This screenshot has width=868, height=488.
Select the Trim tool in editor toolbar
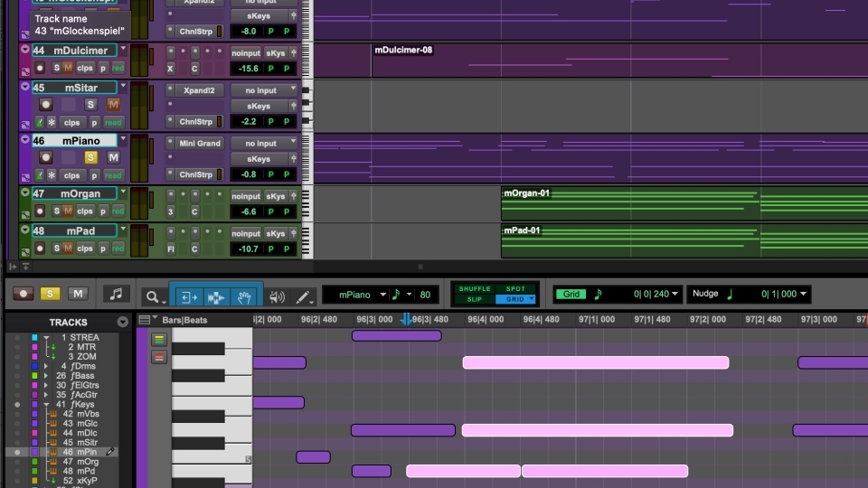pyautogui.click(x=188, y=297)
